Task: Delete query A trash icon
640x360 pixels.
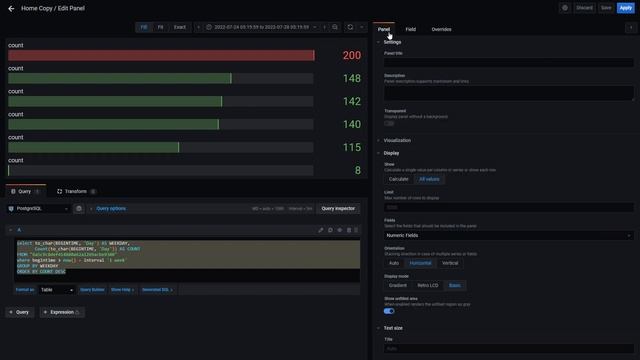Action: pyautogui.click(x=349, y=230)
